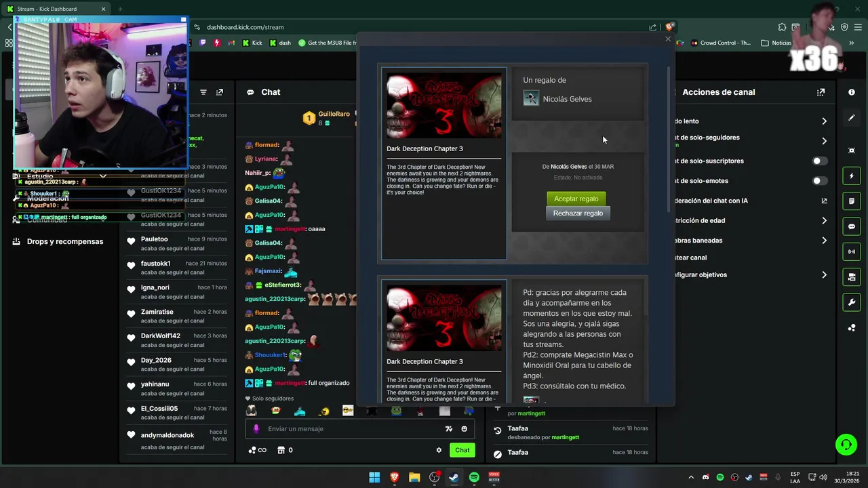Pop out the activity feed panel
This screenshot has width=868, height=488.
[220, 92]
